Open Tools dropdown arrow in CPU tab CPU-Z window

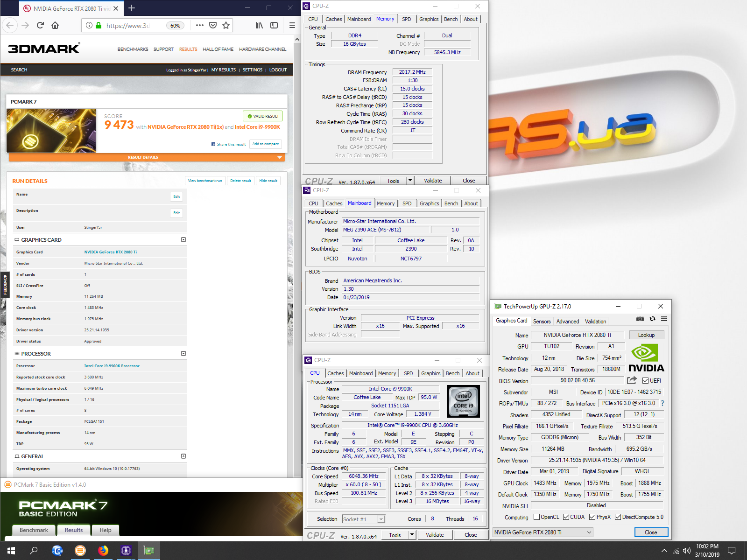412,535
